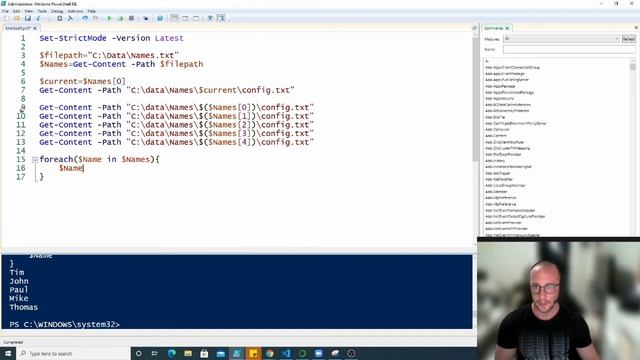Show script pane on right layout
This screenshot has width=640, height=360.
pos(185,18)
